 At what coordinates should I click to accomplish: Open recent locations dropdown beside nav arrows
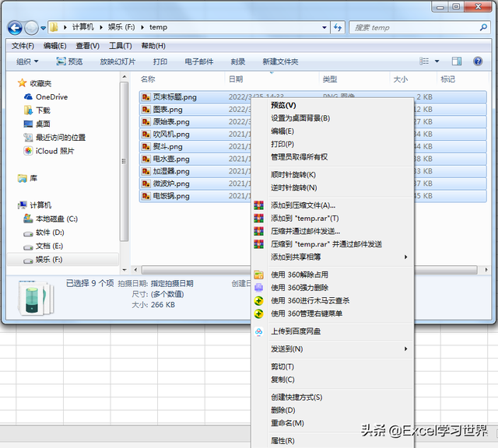44,28
